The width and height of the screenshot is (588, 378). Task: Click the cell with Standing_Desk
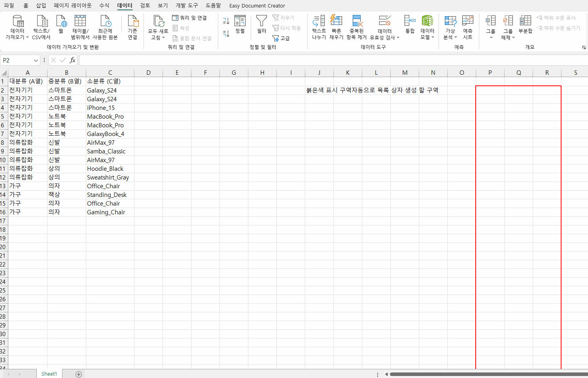tap(110, 195)
